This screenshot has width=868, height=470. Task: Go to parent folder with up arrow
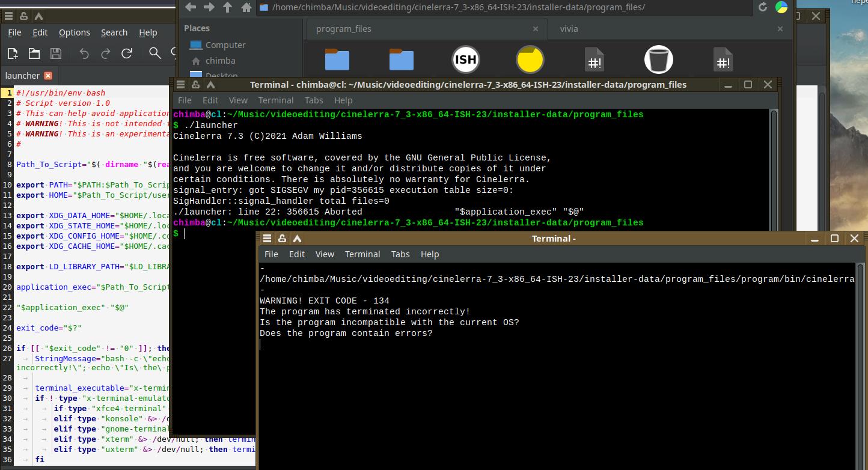(227, 7)
